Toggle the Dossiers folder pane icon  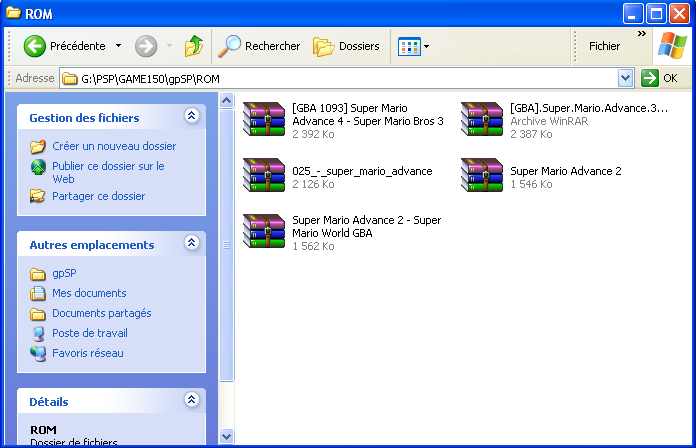pyautogui.click(x=323, y=47)
